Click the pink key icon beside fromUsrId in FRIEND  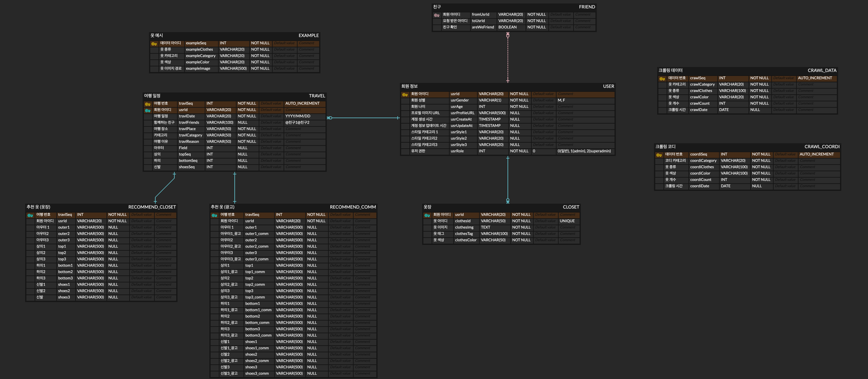tap(436, 15)
